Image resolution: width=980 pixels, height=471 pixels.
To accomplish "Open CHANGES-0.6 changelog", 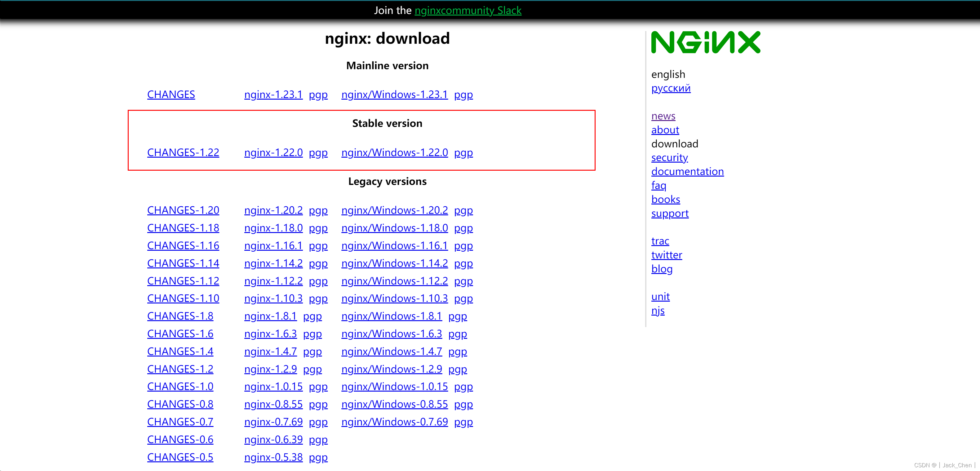I will tap(180, 439).
